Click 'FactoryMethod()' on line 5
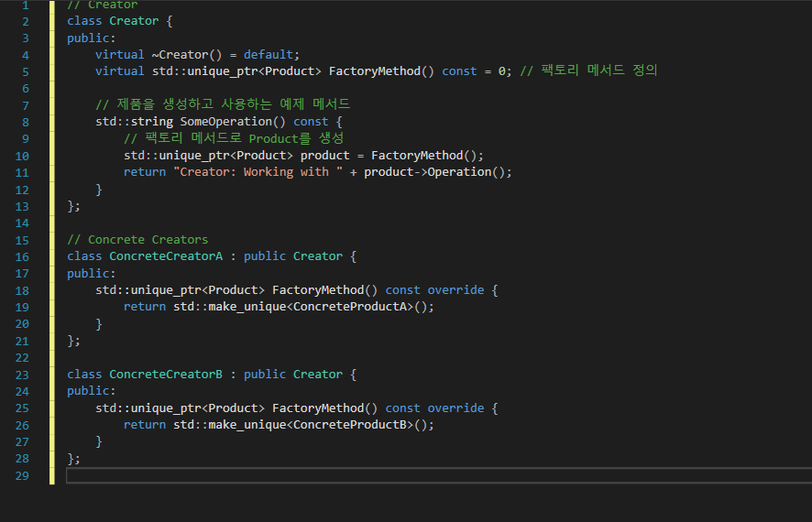This screenshot has width=812, height=522. tap(381, 71)
